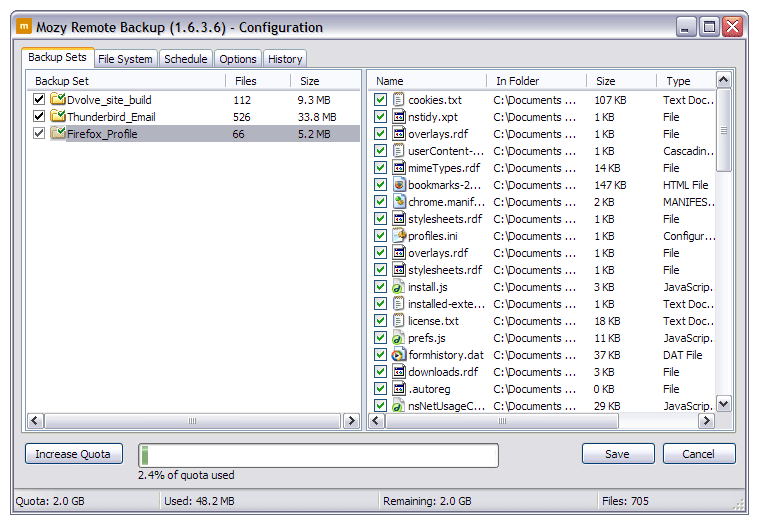Click the chrome.manifest file icon
759x525 pixels.
(398, 201)
